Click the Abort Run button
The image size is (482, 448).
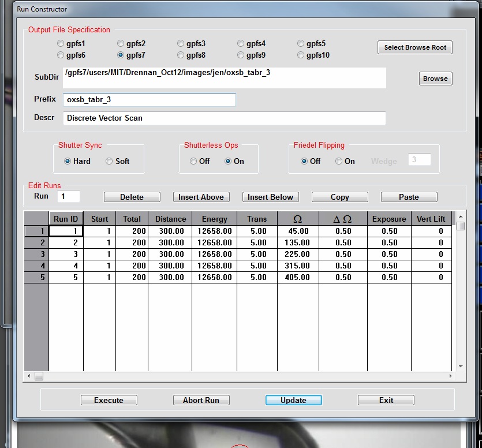(201, 400)
